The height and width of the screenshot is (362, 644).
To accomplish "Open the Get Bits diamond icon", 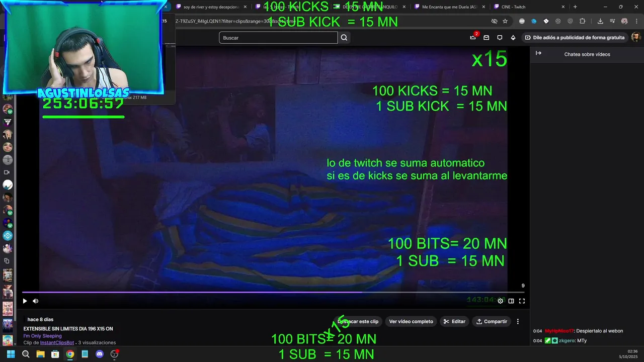I will (513, 38).
